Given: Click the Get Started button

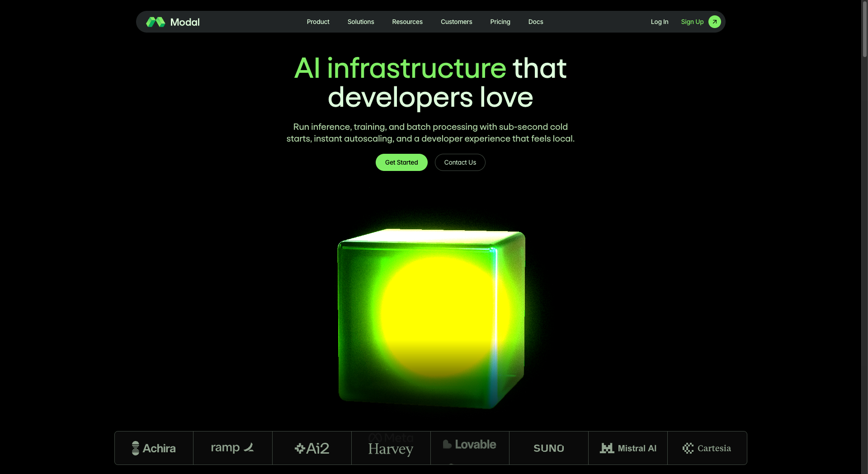Looking at the screenshot, I should (401, 162).
